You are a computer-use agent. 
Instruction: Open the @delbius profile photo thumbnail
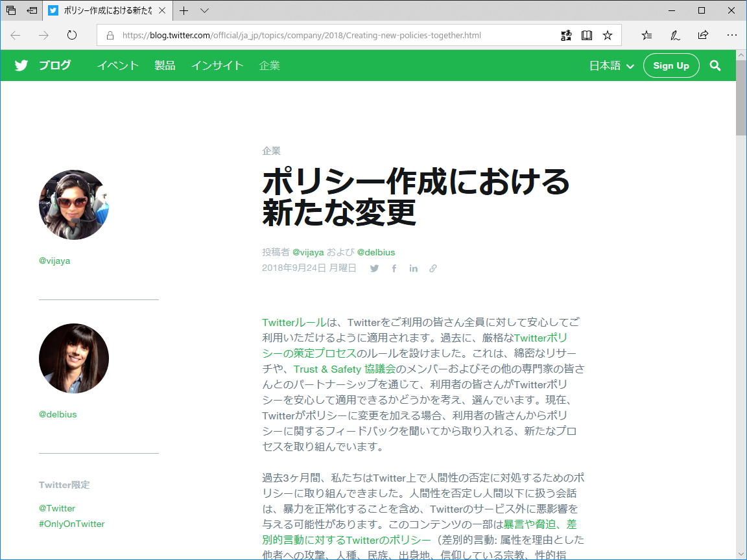coord(73,358)
